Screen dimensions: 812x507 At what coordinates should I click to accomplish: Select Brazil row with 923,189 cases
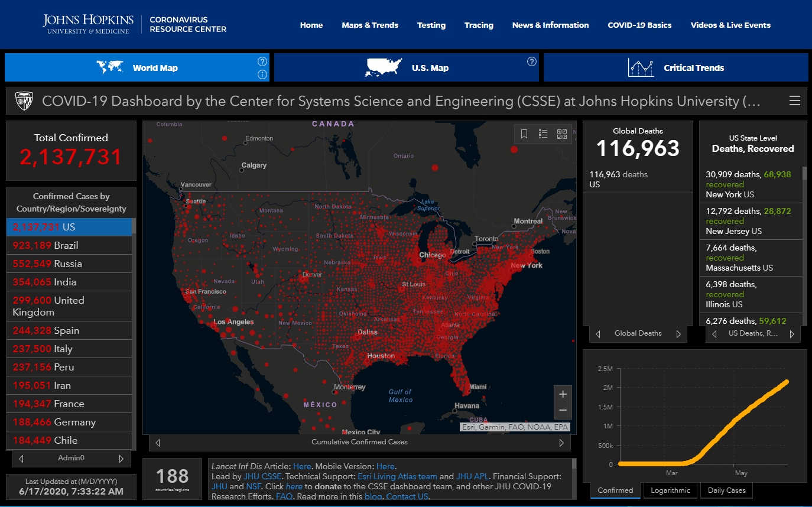(x=69, y=245)
